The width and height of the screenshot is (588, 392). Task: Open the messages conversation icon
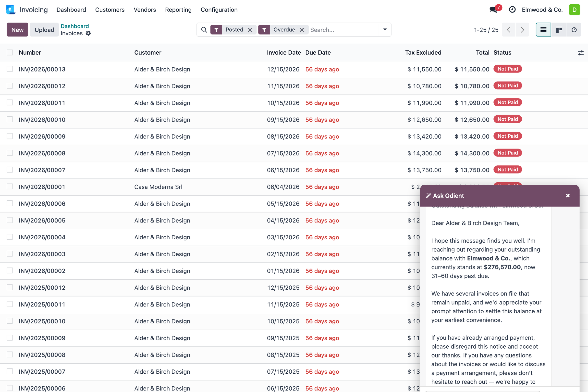click(493, 10)
